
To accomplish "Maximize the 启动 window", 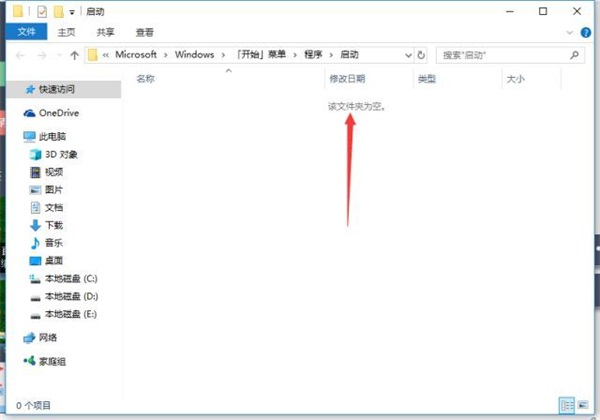I will [543, 11].
